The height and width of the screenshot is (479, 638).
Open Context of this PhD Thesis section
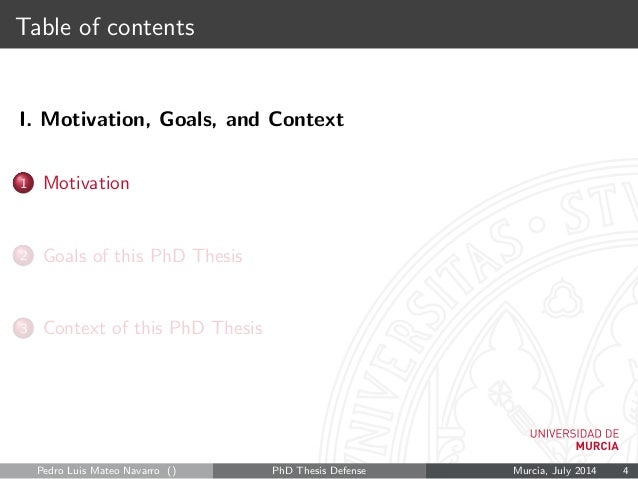pyautogui.click(x=153, y=328)
